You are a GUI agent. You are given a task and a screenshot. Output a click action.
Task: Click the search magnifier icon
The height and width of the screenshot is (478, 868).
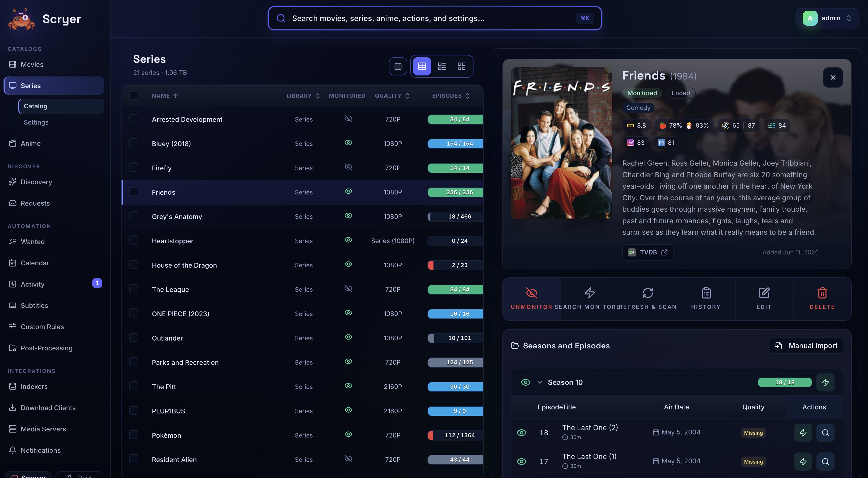[281, 18]
